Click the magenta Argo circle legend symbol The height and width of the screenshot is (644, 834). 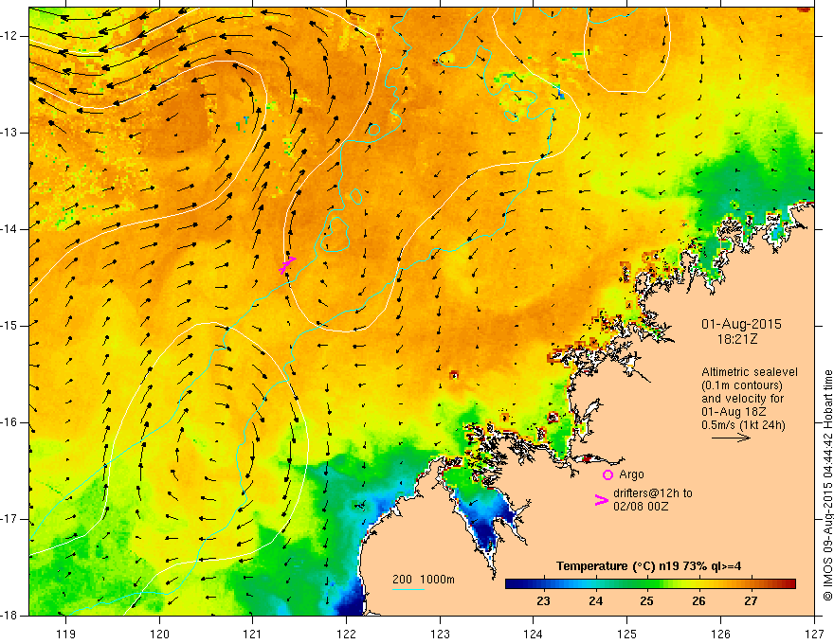[x=607, y=474]
